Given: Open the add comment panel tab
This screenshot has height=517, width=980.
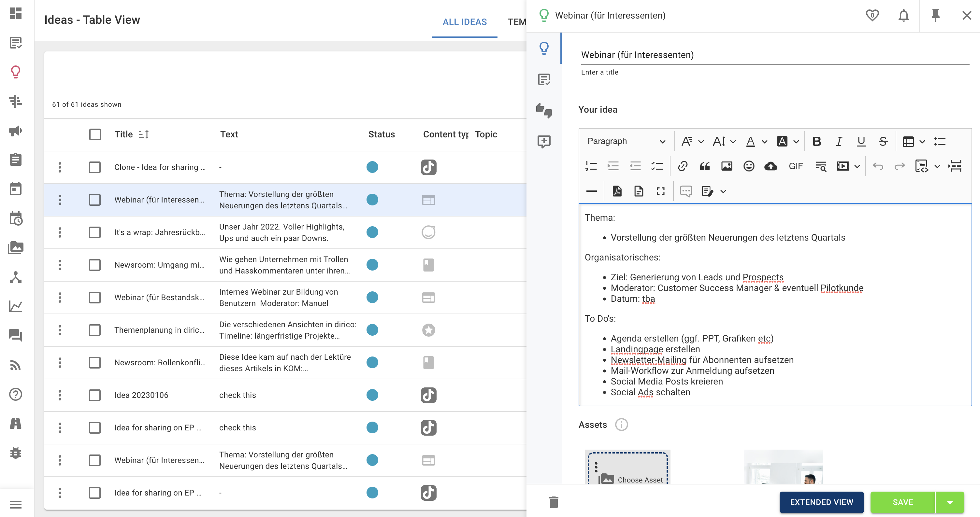Looking at the screenshot, I should click(544, 141).
